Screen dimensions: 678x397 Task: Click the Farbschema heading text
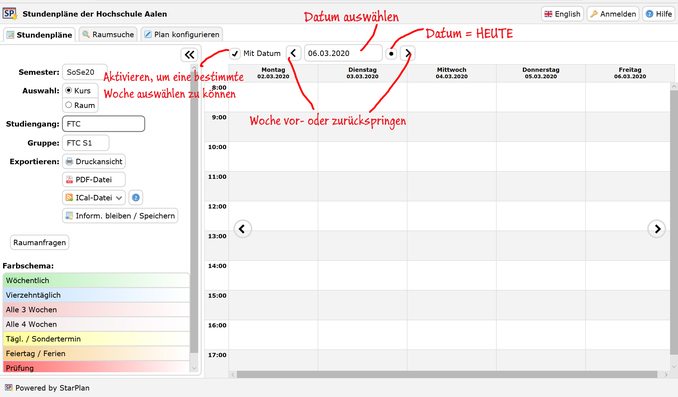(28, 266)
